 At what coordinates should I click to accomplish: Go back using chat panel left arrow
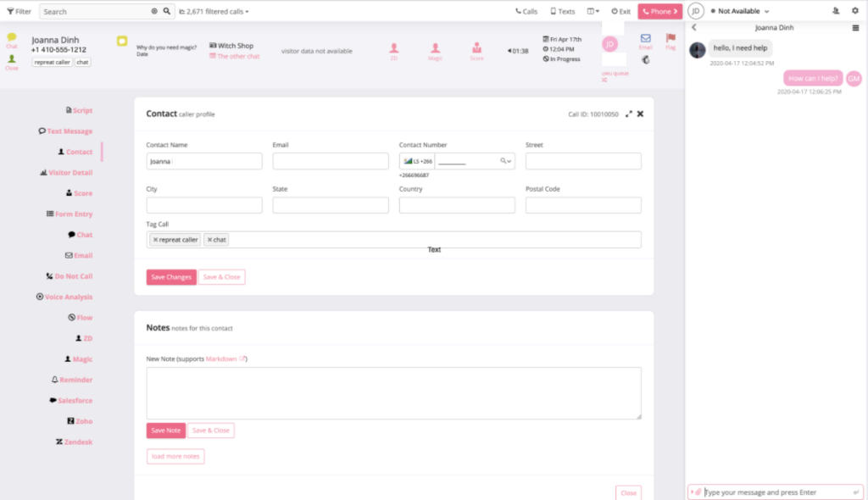pyautogui.click(x=694, y=28)
